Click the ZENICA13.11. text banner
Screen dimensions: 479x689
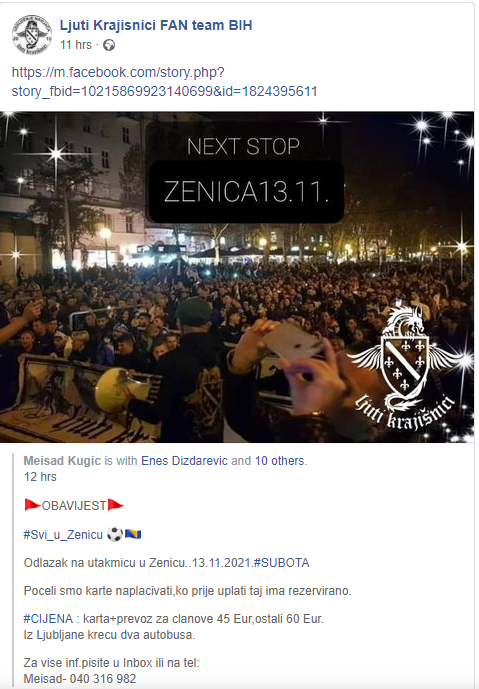click(246, 192)
